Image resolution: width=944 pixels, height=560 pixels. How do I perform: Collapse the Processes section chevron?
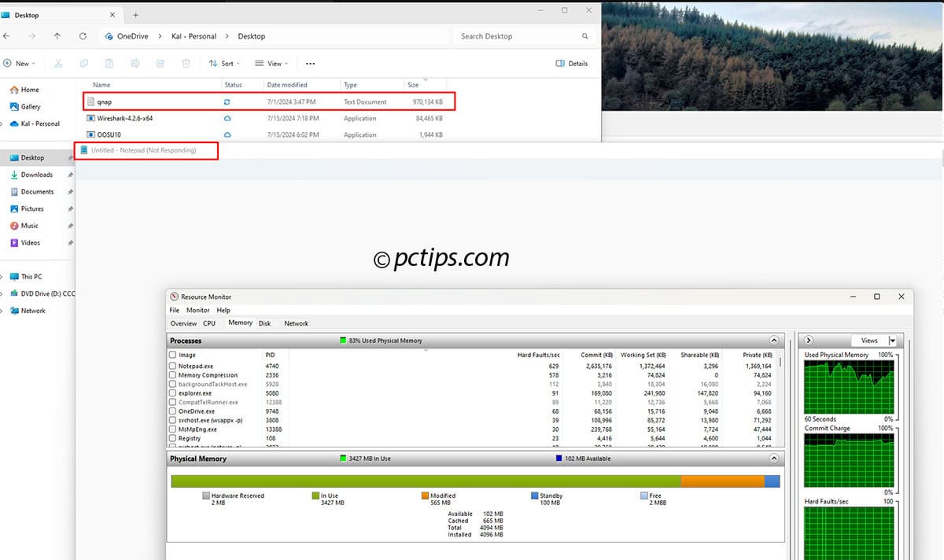[x=774, y=341]
